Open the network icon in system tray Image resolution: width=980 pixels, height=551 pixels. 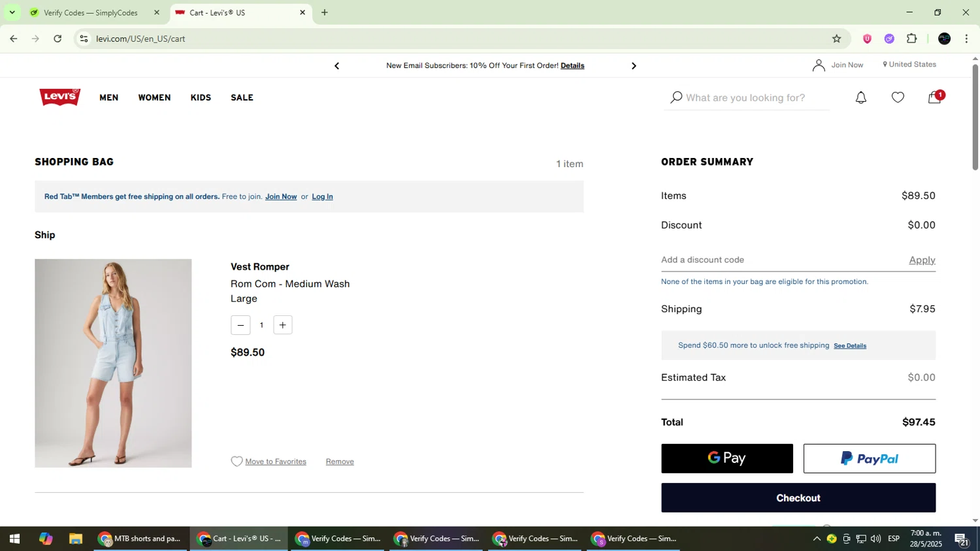click(861, 539)
